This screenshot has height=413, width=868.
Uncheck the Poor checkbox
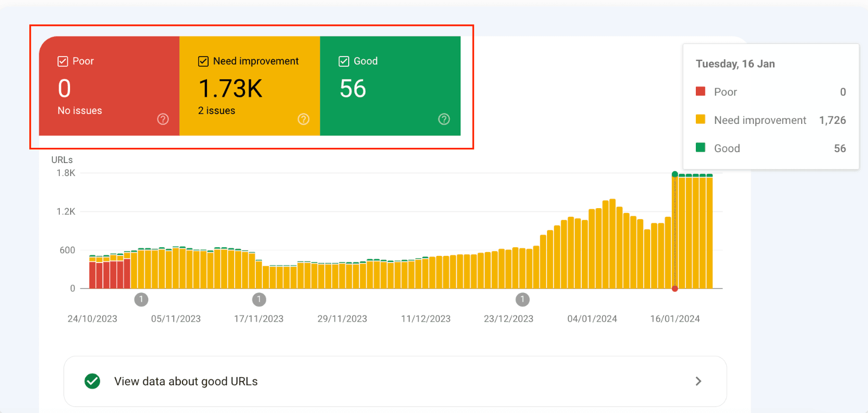[63, 61]
